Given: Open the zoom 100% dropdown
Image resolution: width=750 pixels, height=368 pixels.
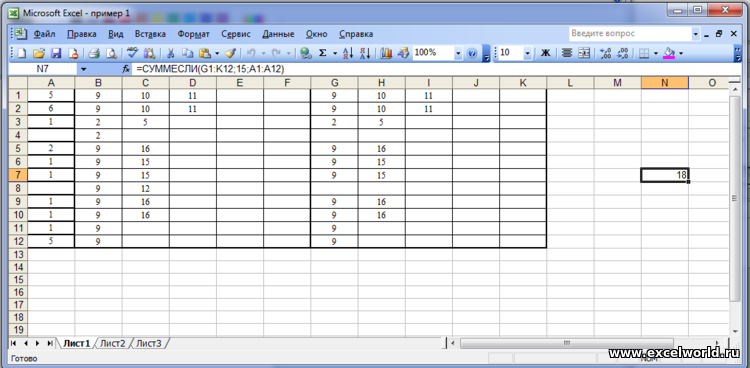Looking at the screenshot, I should [x=459, y=53].
